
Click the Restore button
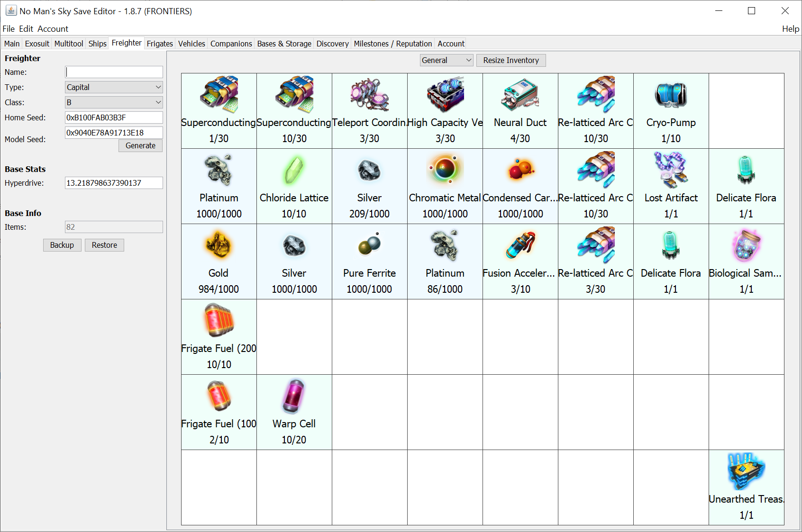104,245
